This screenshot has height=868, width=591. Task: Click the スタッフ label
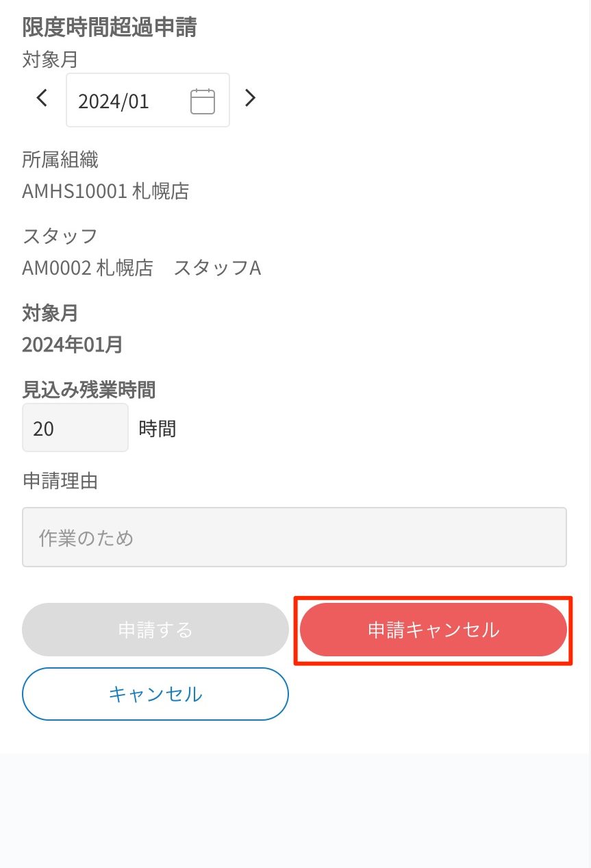60,237
